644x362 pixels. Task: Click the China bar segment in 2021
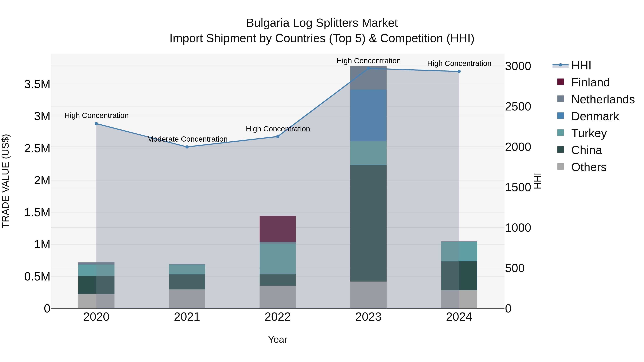coord(187,282)
